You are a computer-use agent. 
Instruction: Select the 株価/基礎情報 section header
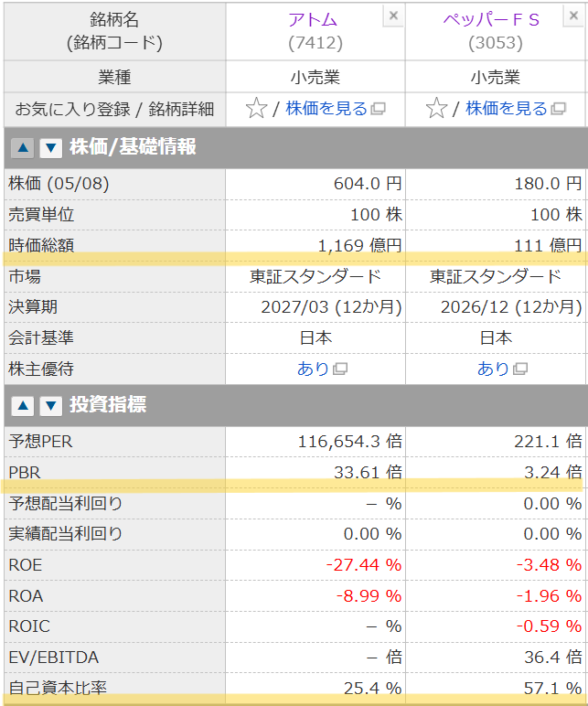coord(295,147)
